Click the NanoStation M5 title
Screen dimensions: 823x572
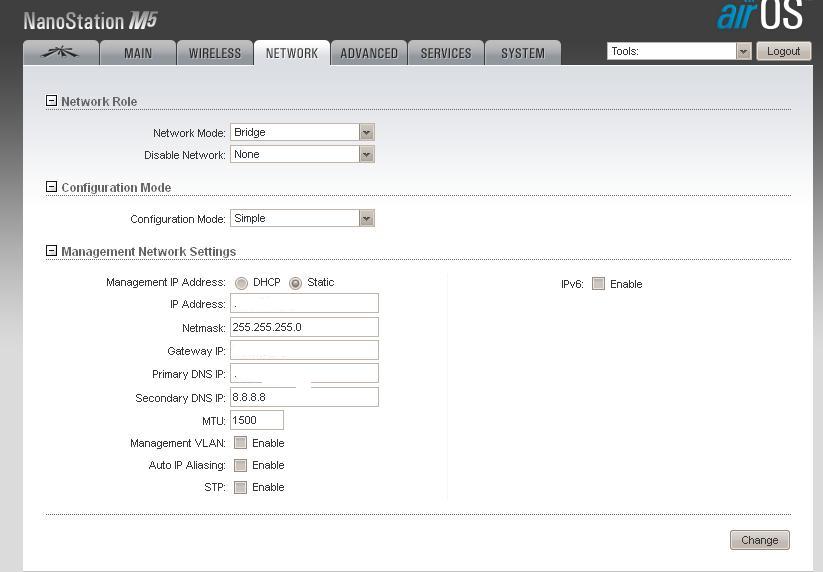tap(90, 21)
